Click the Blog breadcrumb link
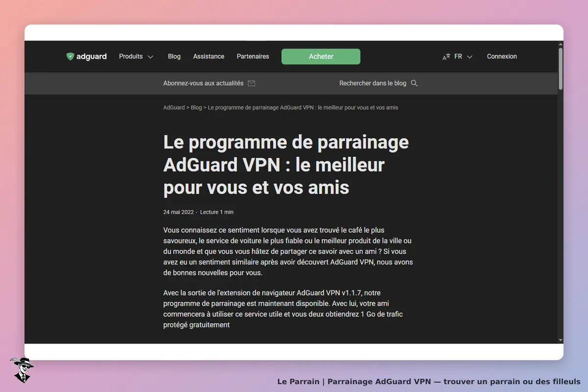This screenshot has width=588, height=392. click(x=196, y=107)
